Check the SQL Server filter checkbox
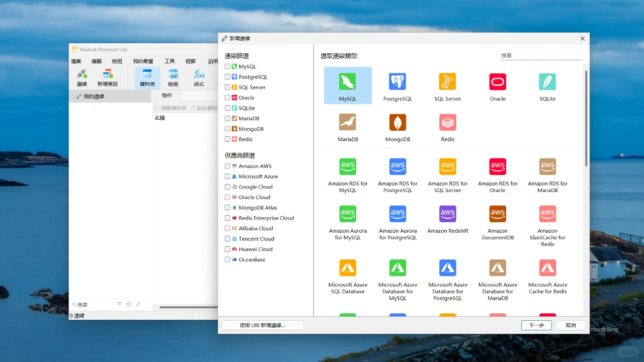This screenshot has height=362, width=644. point(227,87)
